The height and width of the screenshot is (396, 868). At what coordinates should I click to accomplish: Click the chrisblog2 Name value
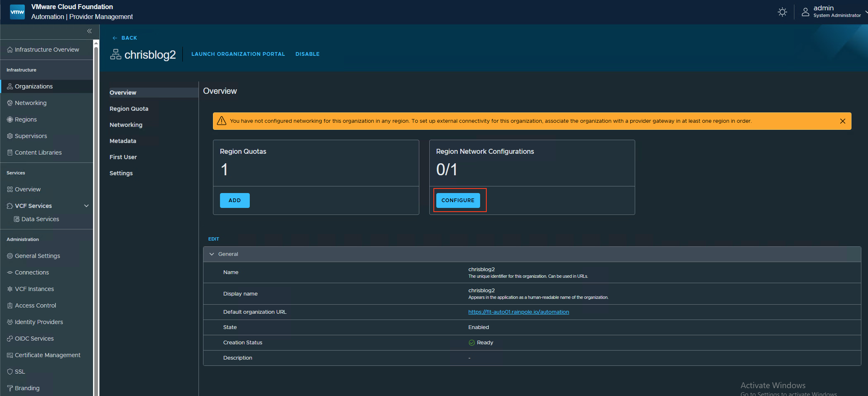(481, 269)
